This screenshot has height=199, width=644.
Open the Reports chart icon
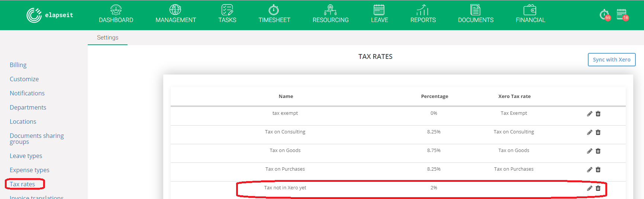(x=423, y=10)
